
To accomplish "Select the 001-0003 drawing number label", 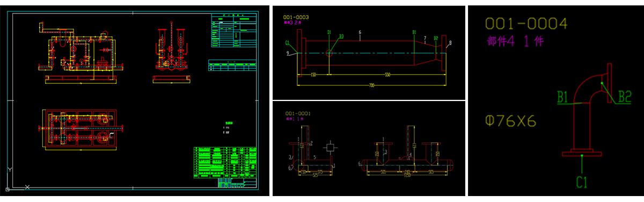I will pos(296,17).
